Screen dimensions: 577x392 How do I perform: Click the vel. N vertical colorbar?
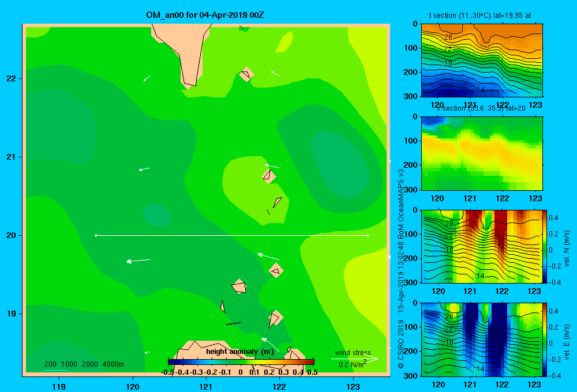(x=545, y=246)
